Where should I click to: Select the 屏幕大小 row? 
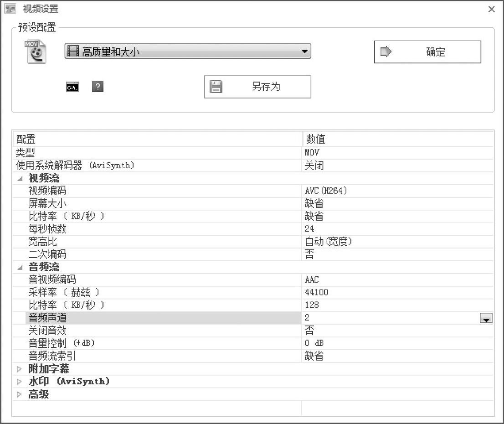253,203
